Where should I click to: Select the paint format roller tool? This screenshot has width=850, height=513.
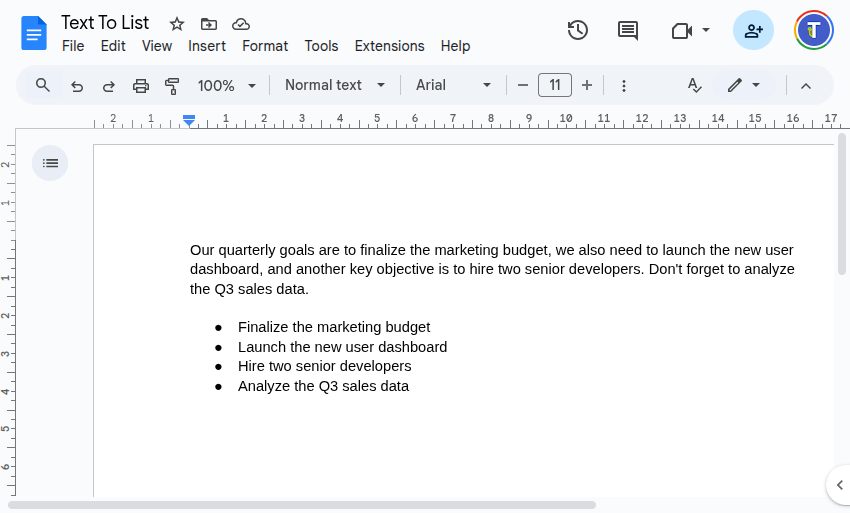point(172,86)
